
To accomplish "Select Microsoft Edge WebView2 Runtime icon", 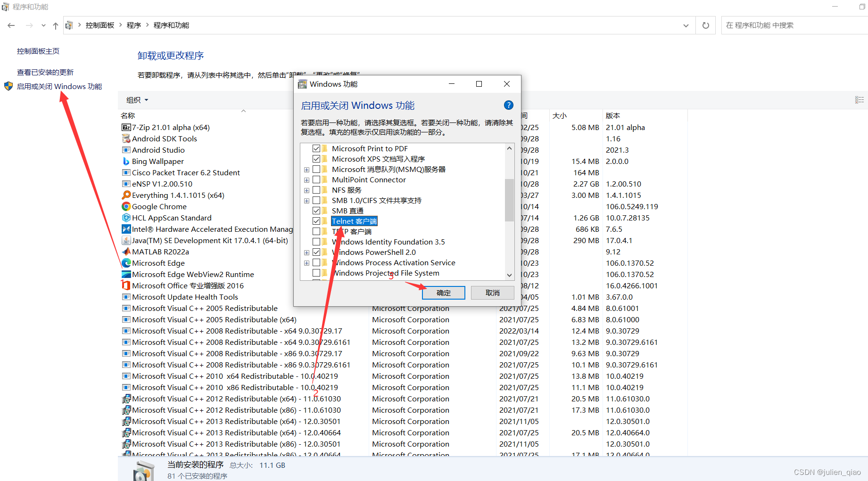I will pyautogui.click(x=126, y=274).
